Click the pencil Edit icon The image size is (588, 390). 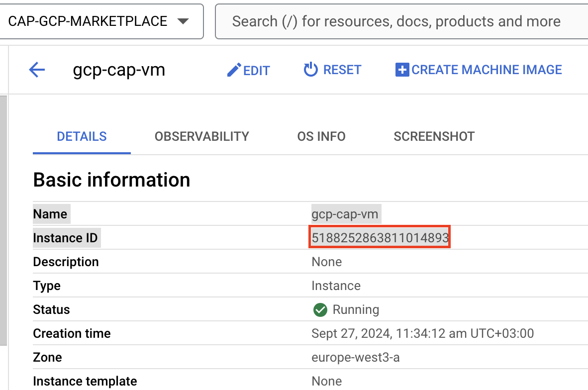coord(234,70)
